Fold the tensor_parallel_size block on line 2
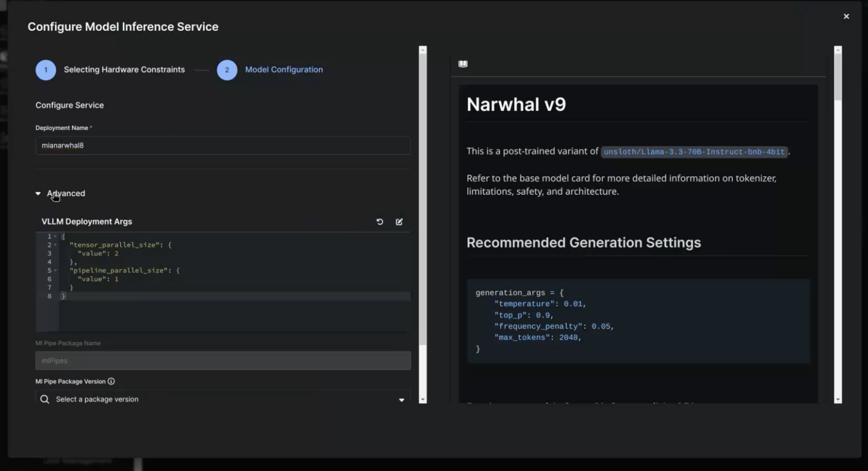 (x=55, y=245)
